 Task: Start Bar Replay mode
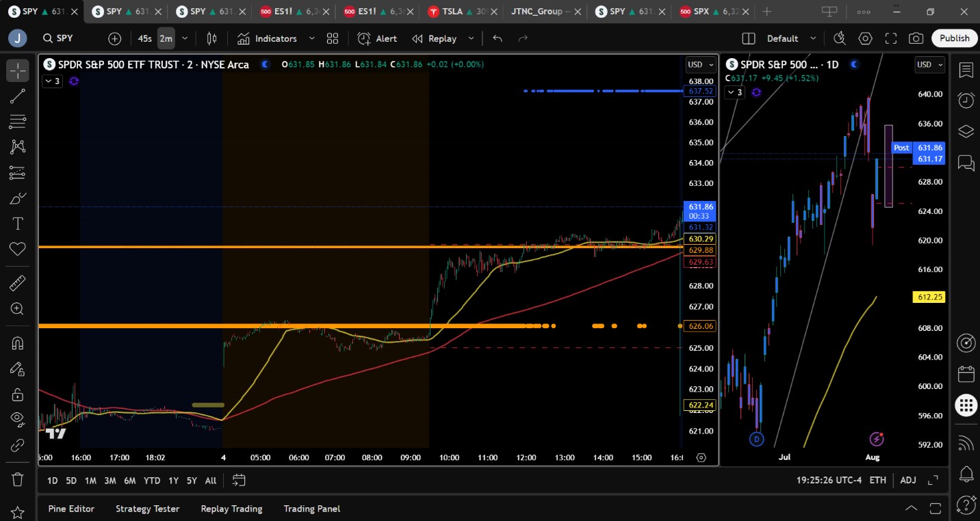point(435,39)
